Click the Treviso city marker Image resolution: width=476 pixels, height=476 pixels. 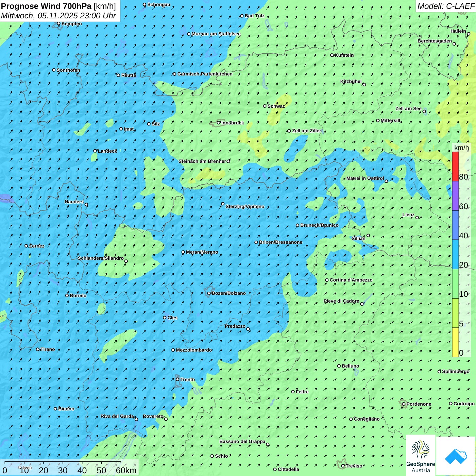(x=343, y=466)
